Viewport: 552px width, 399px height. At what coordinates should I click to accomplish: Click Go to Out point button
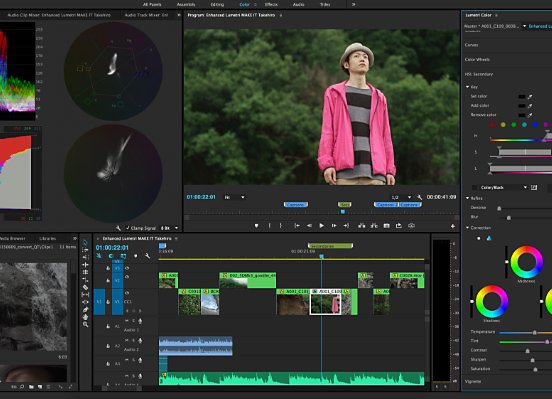tap(346, 226)
